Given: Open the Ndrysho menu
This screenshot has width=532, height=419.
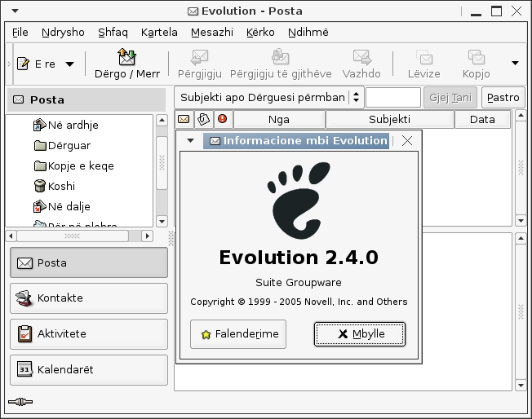Looking at the screenshot, I should coord(63,33).
